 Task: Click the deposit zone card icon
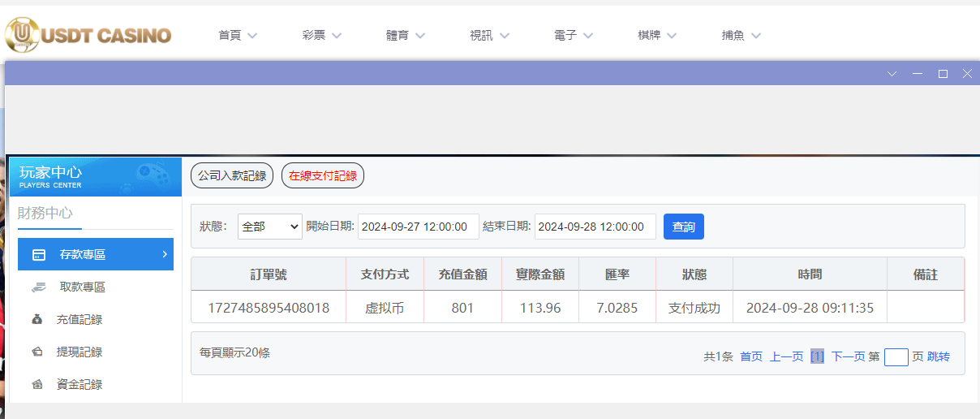[38, 255]
